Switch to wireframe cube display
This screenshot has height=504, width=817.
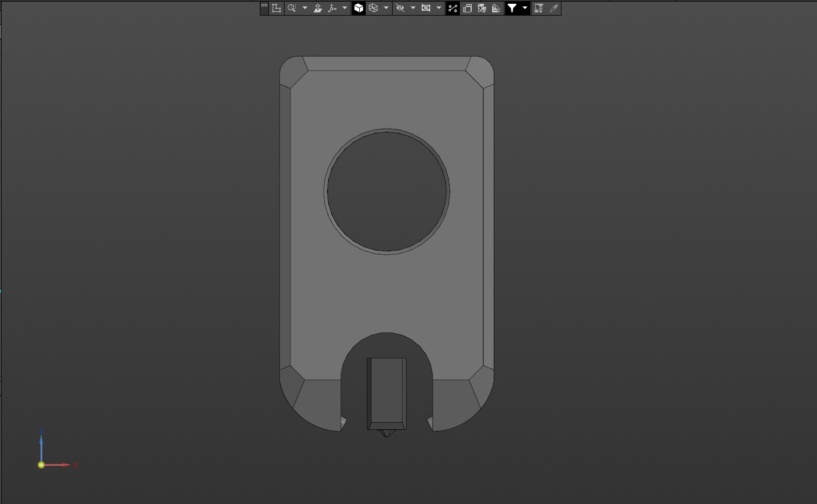[x=373, y=8]
